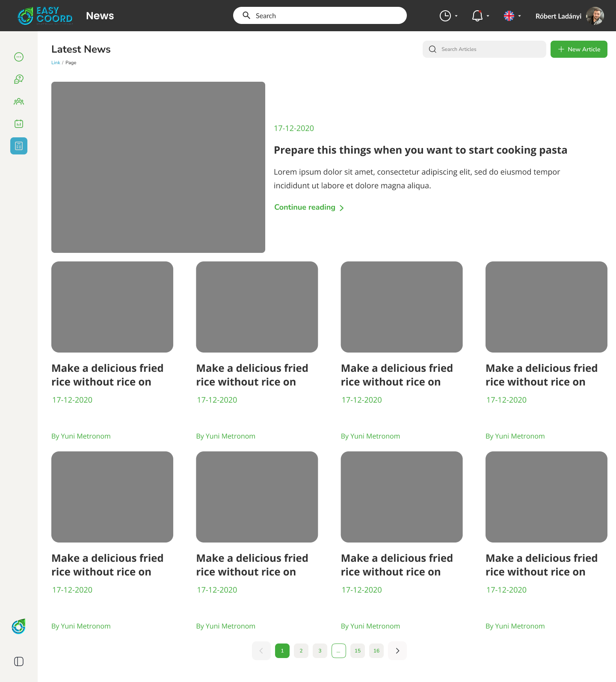Click the small logo at sidebar bottom
This screenshot has width=616, height=682.
point(19,627)
